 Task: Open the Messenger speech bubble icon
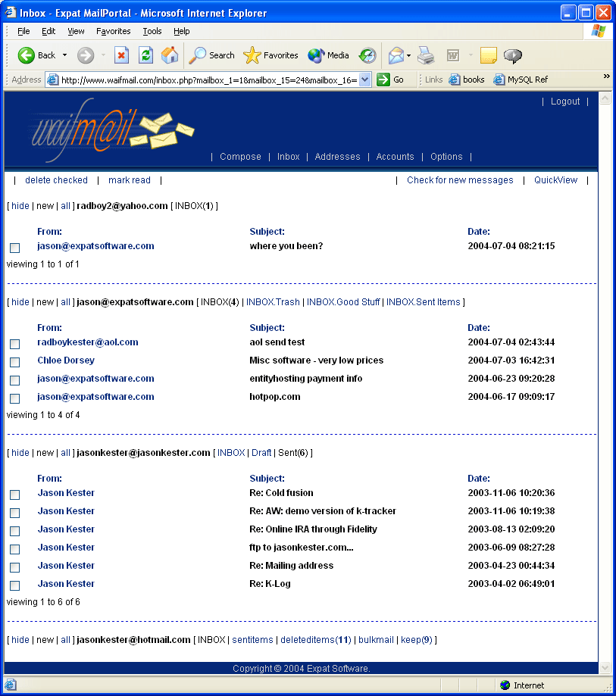(512, 55)
